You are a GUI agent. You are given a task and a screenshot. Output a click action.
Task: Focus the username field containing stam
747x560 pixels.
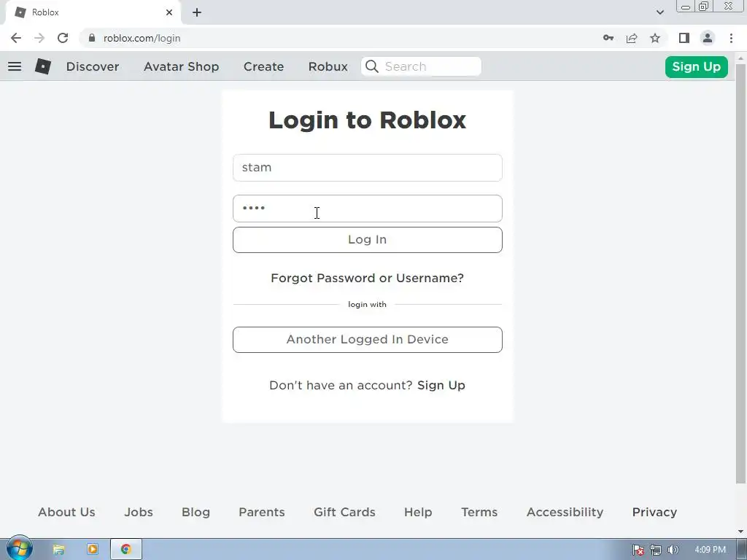click(x=368, y=168)
